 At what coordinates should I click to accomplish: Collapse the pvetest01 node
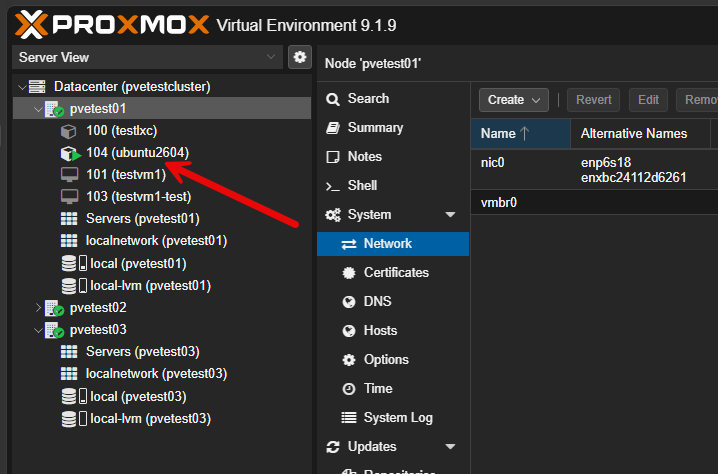(x=38, y=109)
